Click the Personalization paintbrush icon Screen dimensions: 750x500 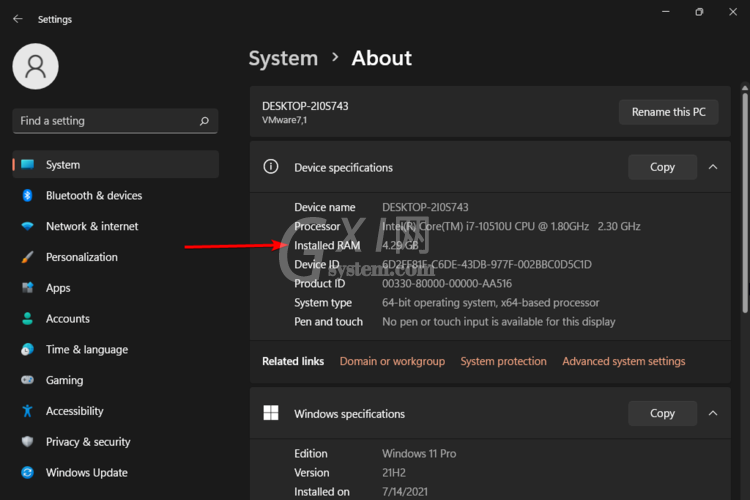28,257
